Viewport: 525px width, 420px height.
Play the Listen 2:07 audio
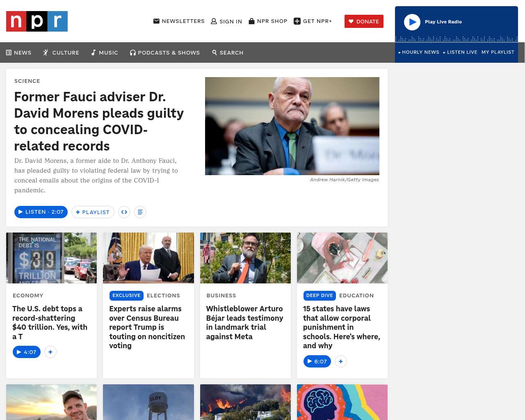[x=41, y=212]
